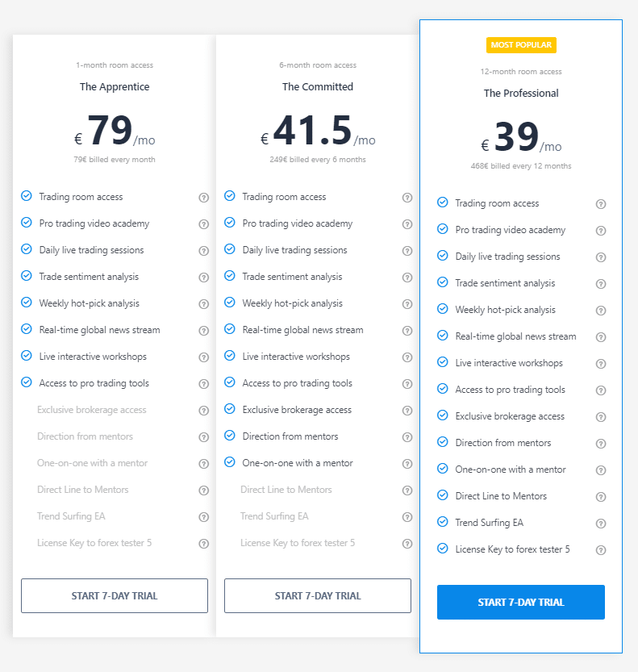Click help icon for Apprentice Weekly hot-pick analysis
Screen dimensions: 638x672
(203, 304)
